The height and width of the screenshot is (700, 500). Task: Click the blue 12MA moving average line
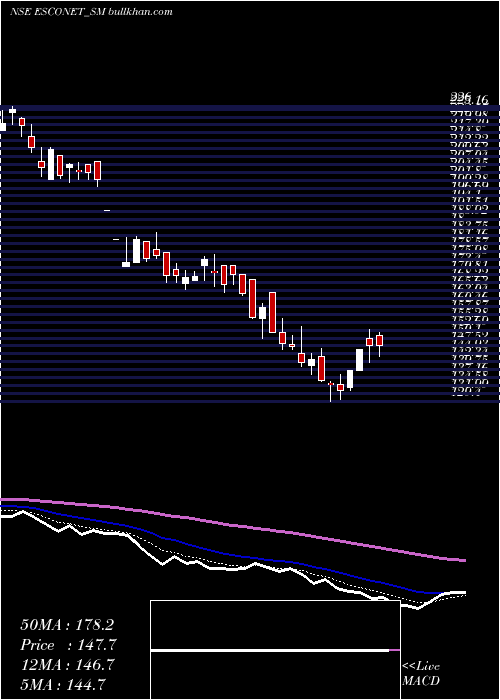[x=223, y=552]
